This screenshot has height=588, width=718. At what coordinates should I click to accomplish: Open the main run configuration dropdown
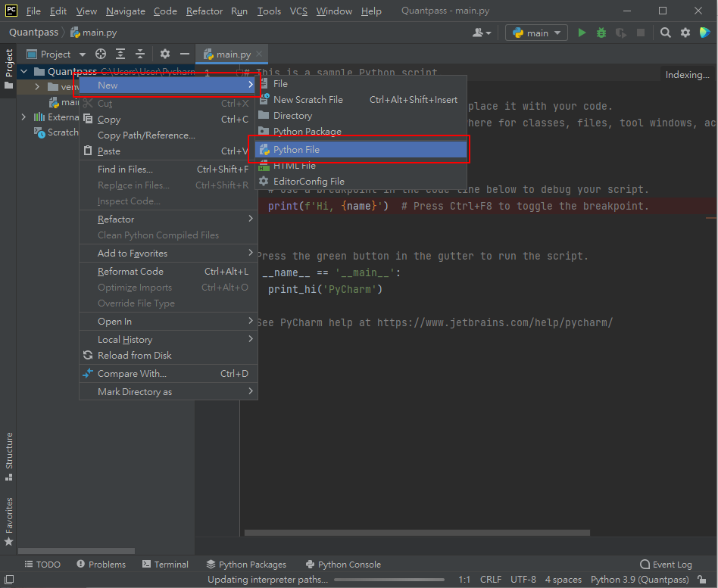click(x=537, y=33)
